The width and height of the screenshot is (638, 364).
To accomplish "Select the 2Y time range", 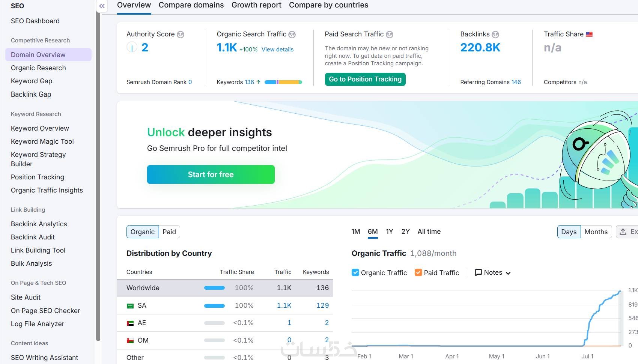I will pos(406,232).
